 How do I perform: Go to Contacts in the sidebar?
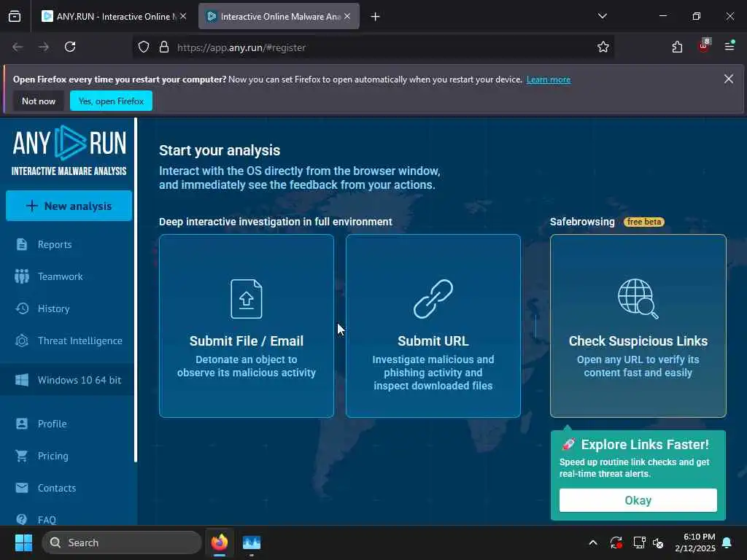57,488
